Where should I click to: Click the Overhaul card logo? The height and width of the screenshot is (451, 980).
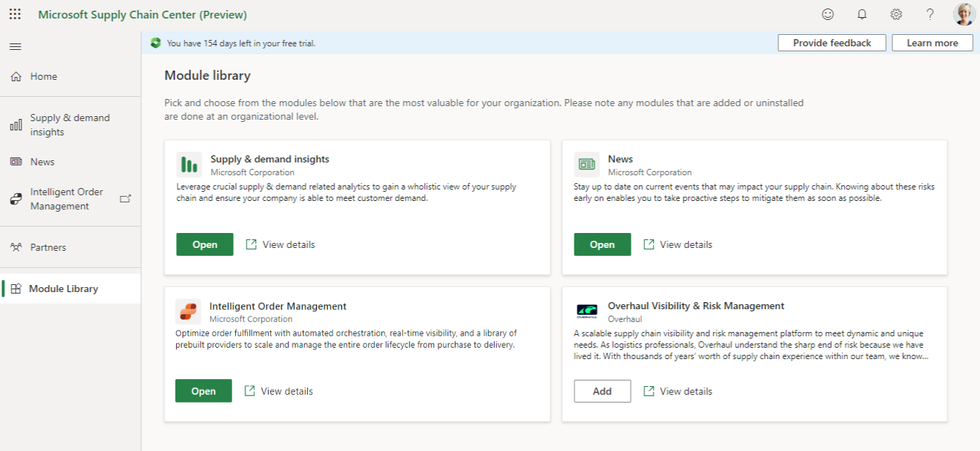point(587,311)
